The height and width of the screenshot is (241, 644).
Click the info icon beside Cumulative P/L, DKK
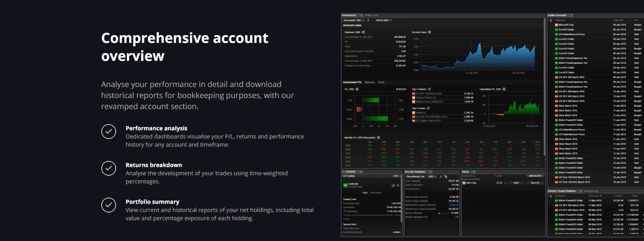click(504, 89)
